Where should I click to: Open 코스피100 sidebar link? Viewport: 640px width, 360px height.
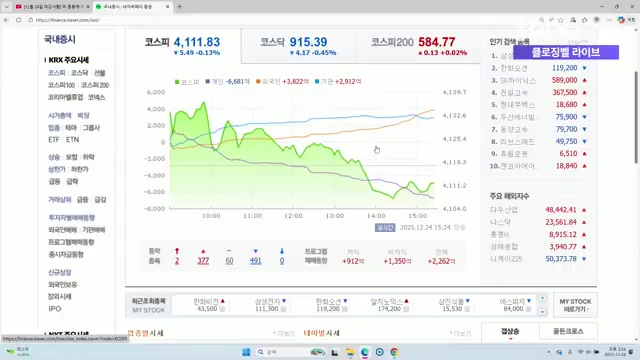point(61,85)
